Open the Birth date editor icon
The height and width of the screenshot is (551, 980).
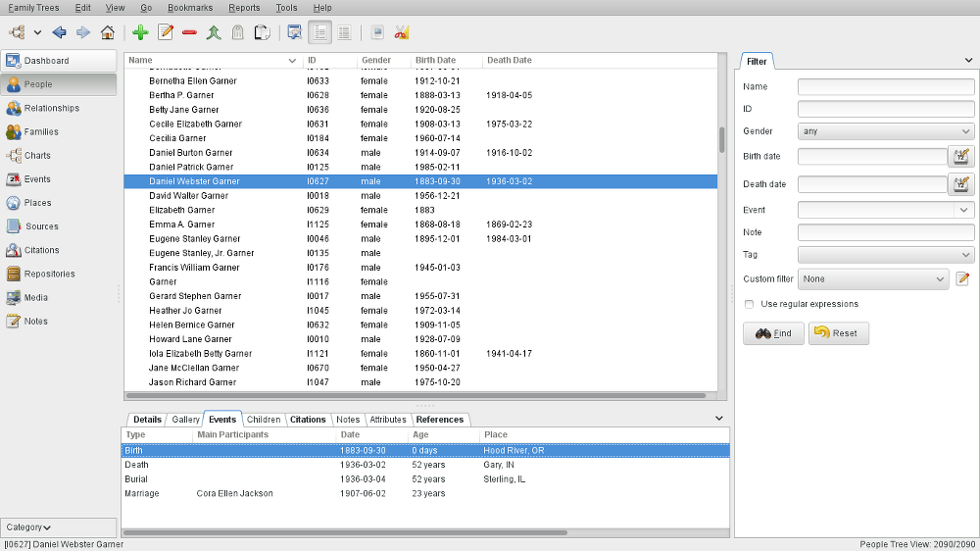(x=960, y=156)
